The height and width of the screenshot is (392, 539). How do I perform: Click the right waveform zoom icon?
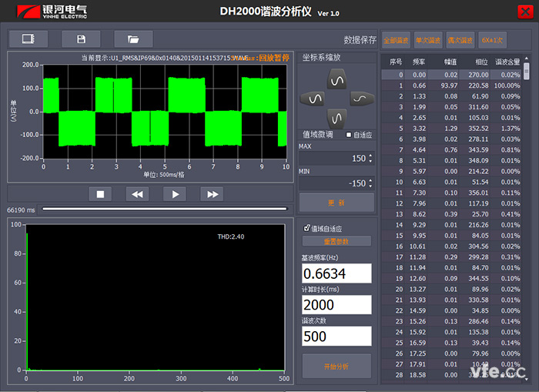point(361,99)
